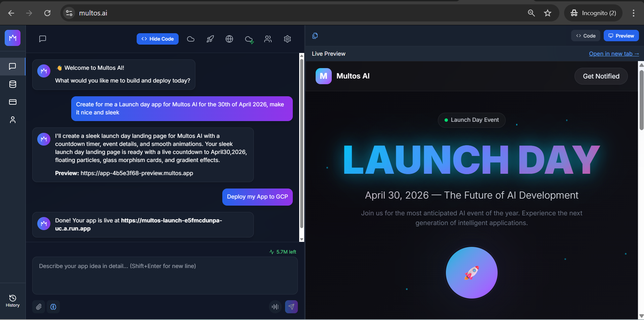This screenshot has width=644, height=320.
Task: Click the browser zoom magnifier icon
Action: tap(531, 13)
